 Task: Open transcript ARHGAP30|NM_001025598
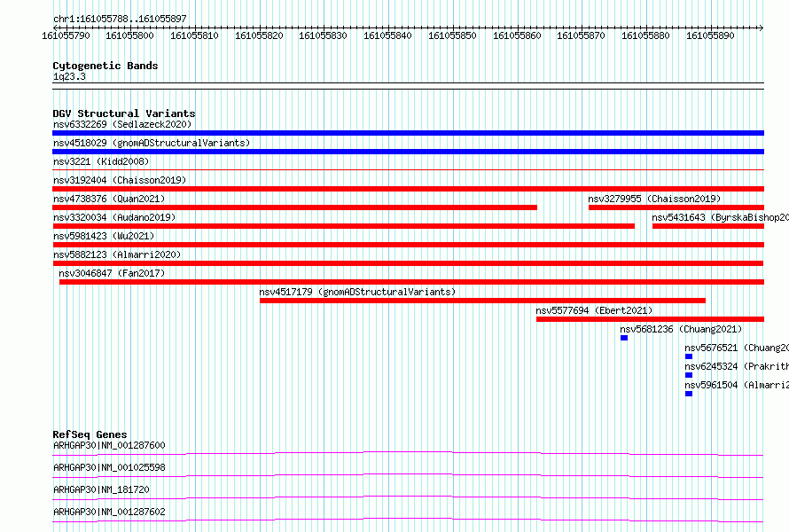[109, 467]
